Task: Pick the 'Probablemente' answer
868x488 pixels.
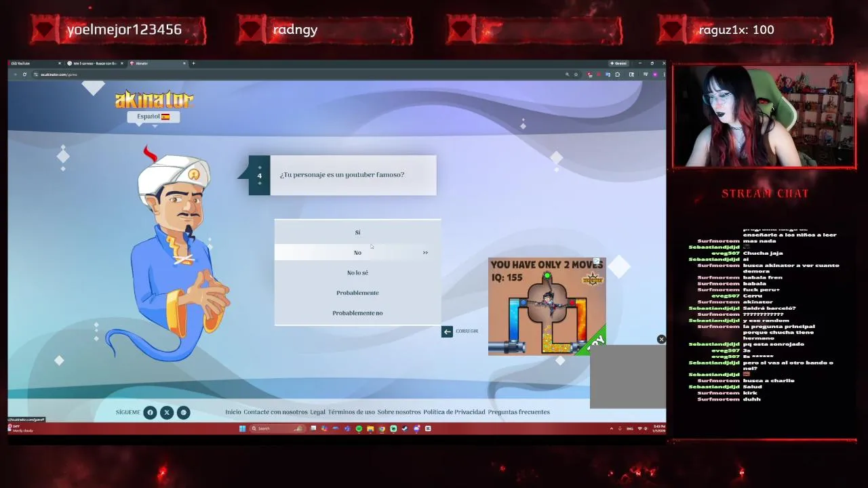Action: 357,293
